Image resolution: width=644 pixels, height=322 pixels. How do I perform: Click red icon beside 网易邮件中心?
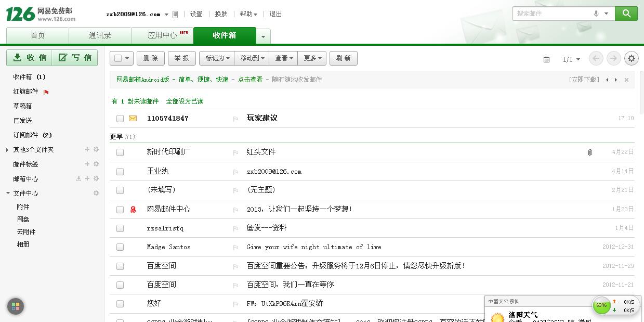point(133,209)
